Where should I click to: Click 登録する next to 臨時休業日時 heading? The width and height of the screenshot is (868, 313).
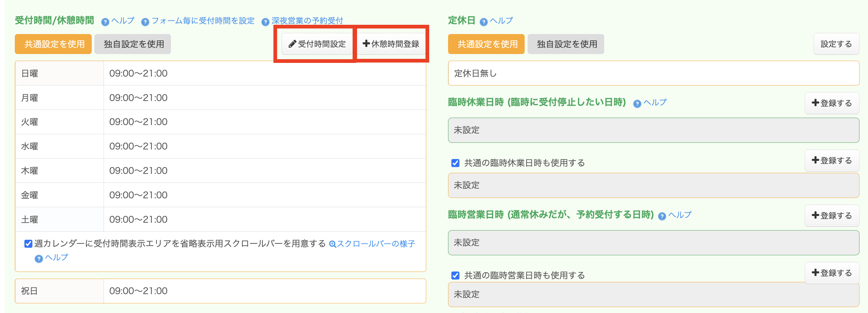point(831,103)
